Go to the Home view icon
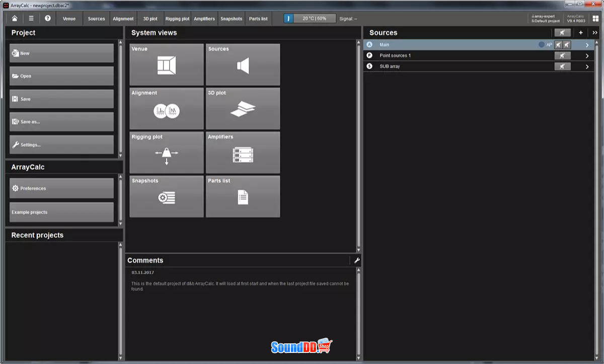The width and height of the screenshot is (604, 364). (15, 19)
